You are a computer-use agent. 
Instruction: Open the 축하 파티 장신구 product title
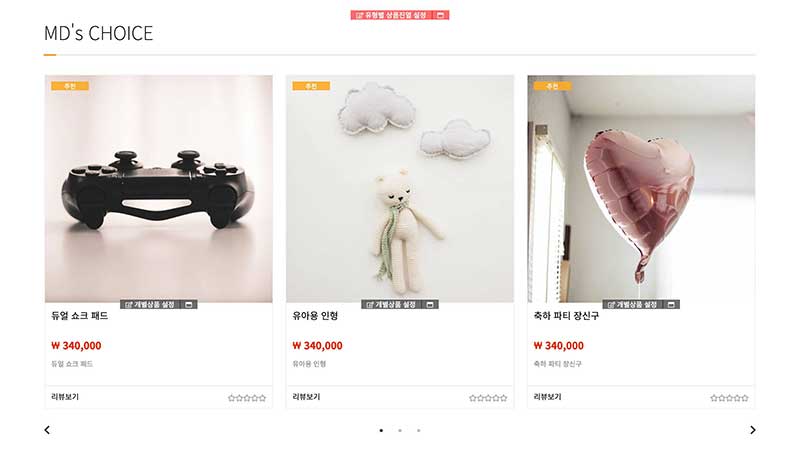point(566,316)
